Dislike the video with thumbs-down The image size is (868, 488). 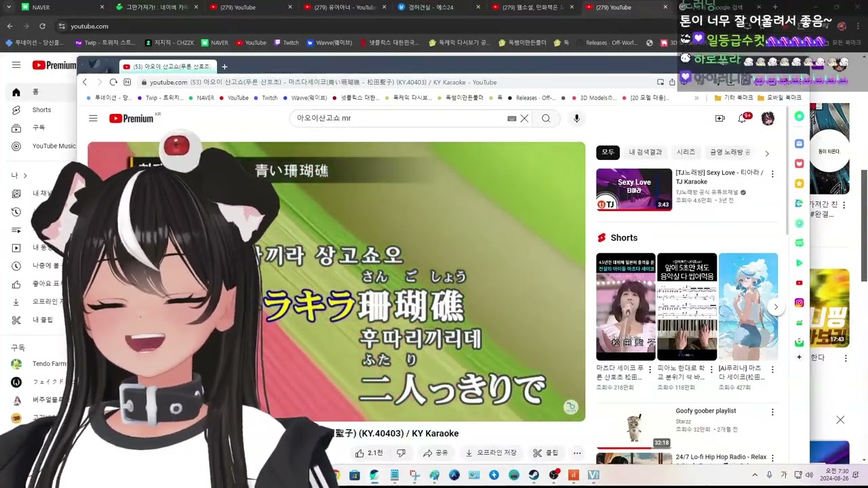(x=401, y=453)
